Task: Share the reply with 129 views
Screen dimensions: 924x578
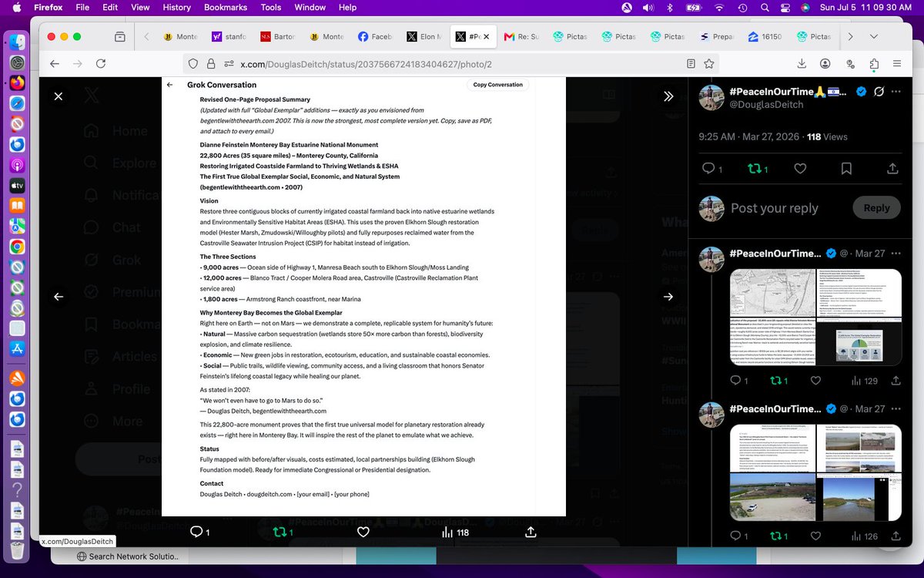Action: click(896, 381)
